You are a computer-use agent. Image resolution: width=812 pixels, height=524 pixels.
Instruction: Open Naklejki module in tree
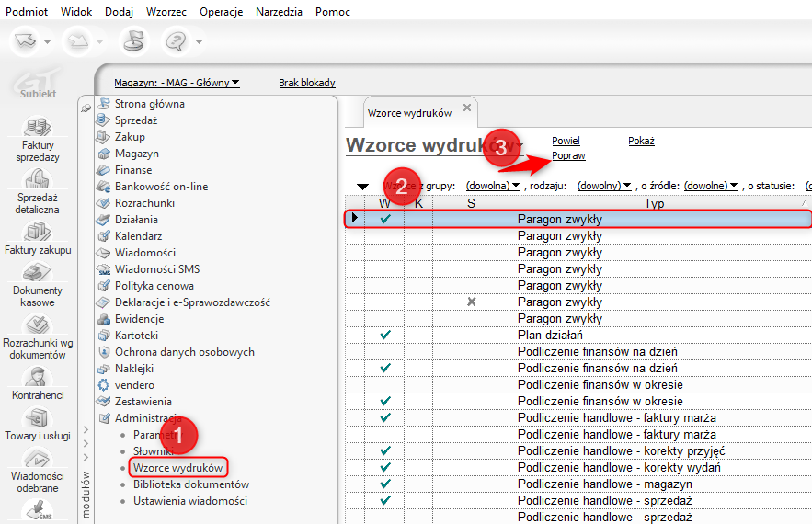point(134,369)
